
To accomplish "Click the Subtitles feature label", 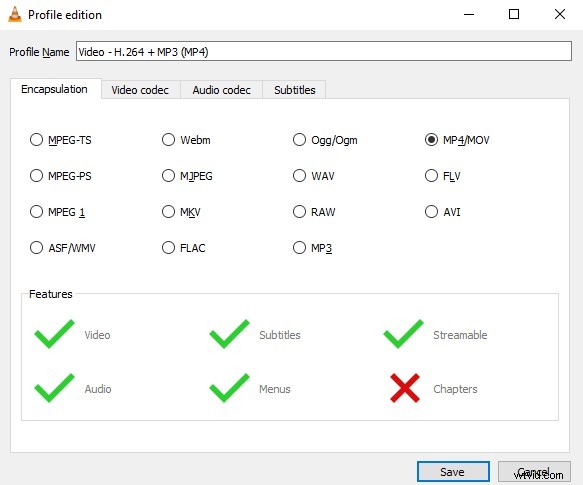I will click(x=280, y=335).
